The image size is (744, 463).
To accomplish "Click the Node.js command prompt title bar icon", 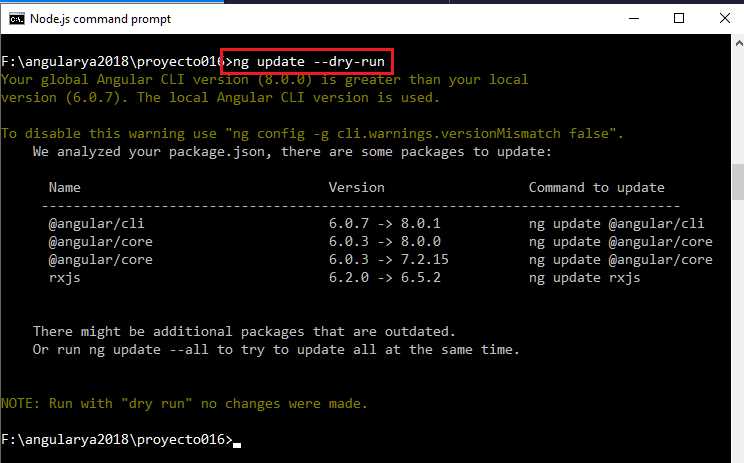I will pyautogui.click(x=17, y=19).
